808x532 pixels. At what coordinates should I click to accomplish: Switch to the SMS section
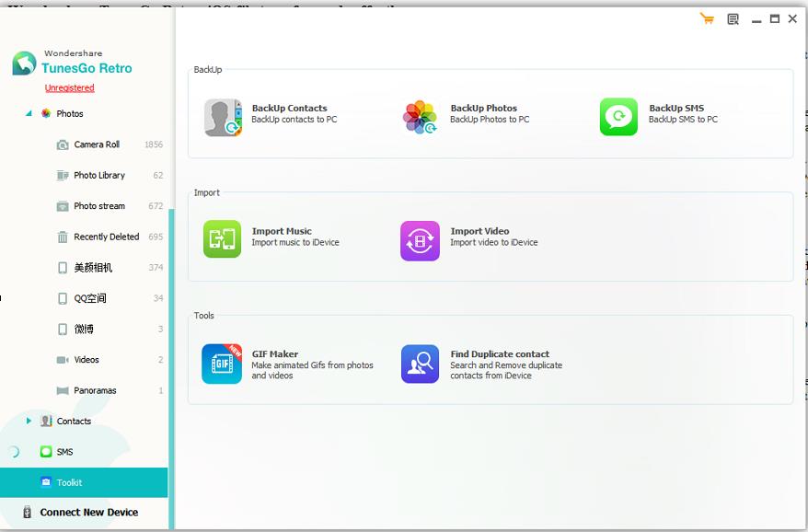click(x=64, y=452)
